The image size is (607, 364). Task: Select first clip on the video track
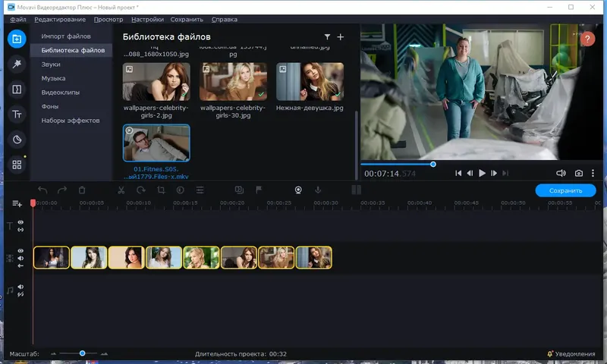[52, 257]
